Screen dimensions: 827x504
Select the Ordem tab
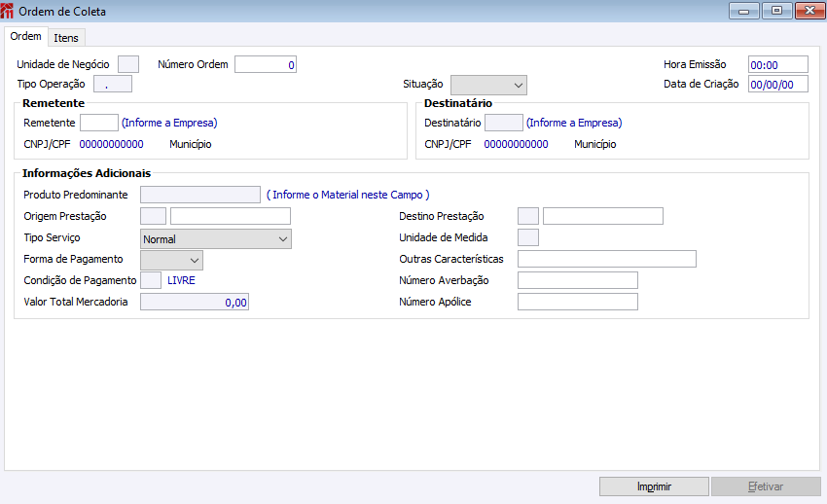click(26, 36)
